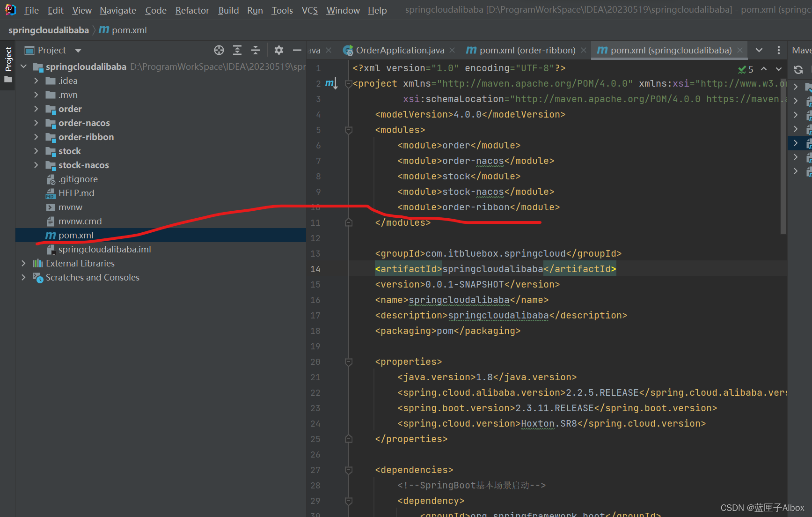Select the .gitignore file
Viewport: 812px width, 517px height.
coord(78,179)
